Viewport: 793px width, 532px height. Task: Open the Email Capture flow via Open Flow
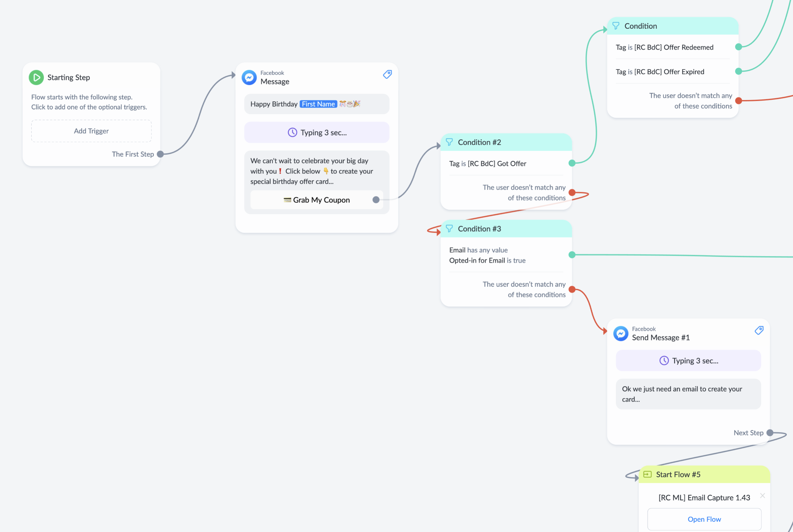pyautogui.click(x=704, y=519)
